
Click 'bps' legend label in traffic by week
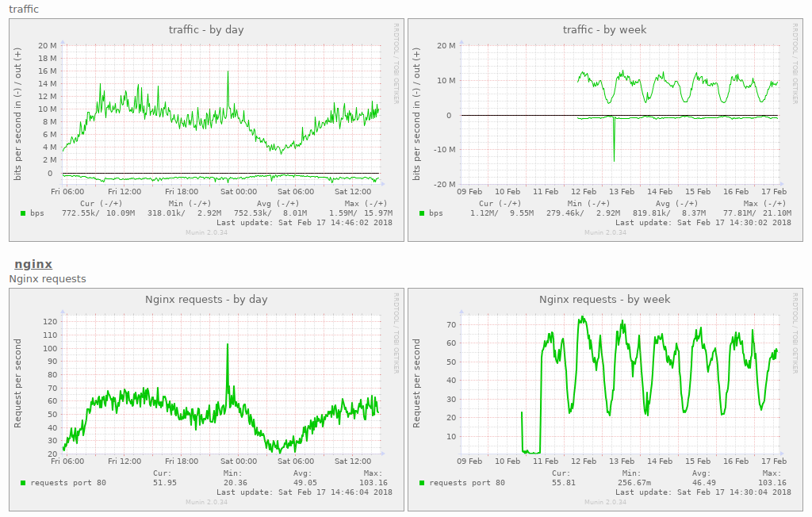pos(435,213)
